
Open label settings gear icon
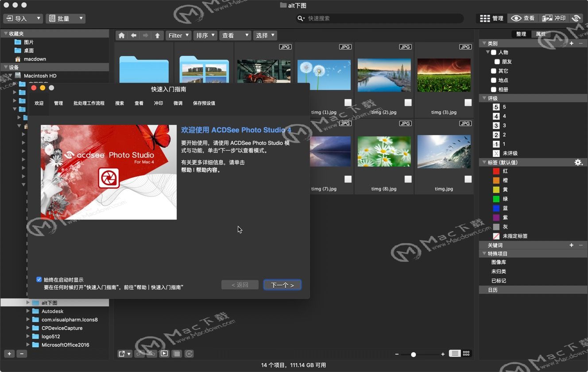click(x=578, y=163)
